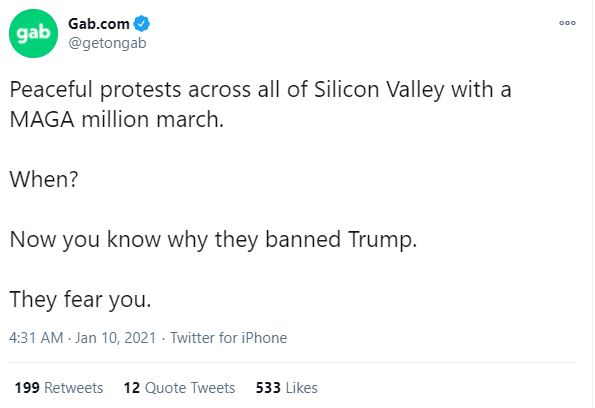Open the three-dot more options menu
Viewport: 595px width, 408px height.
click(x=567, y=23)
